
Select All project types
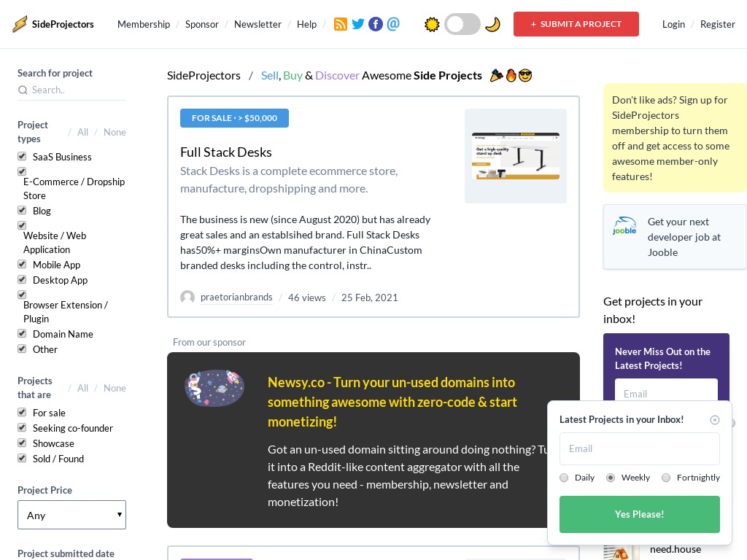coord(83,133)
